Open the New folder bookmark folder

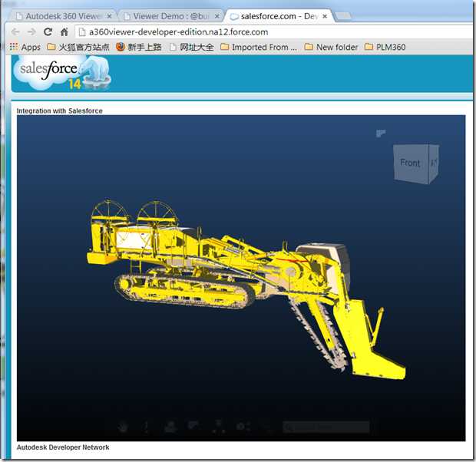point(331,47)
